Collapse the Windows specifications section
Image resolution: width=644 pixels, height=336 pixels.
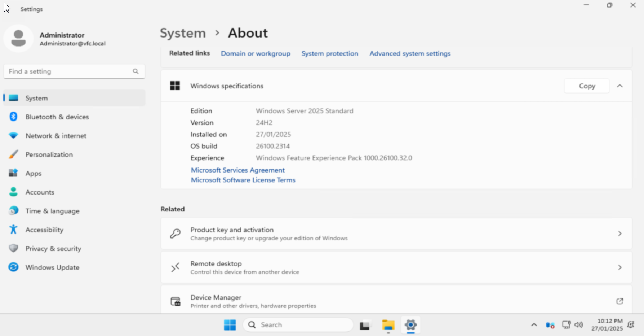click(x=619, y=86)
